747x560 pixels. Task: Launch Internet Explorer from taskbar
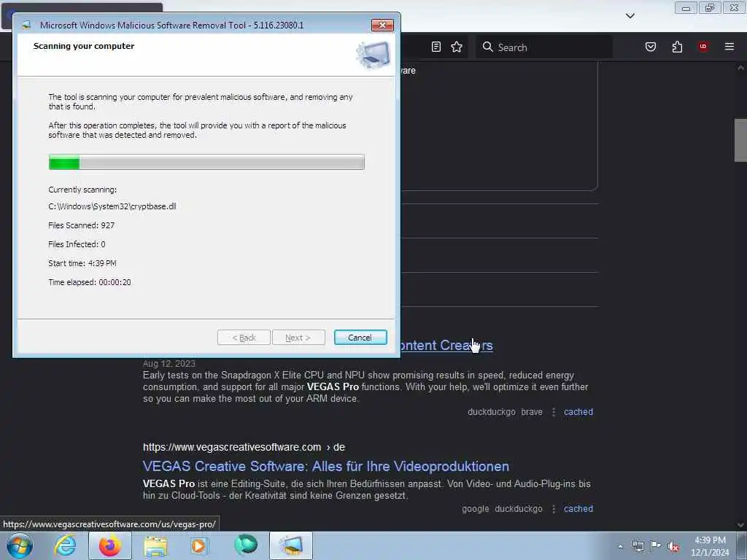65,545
